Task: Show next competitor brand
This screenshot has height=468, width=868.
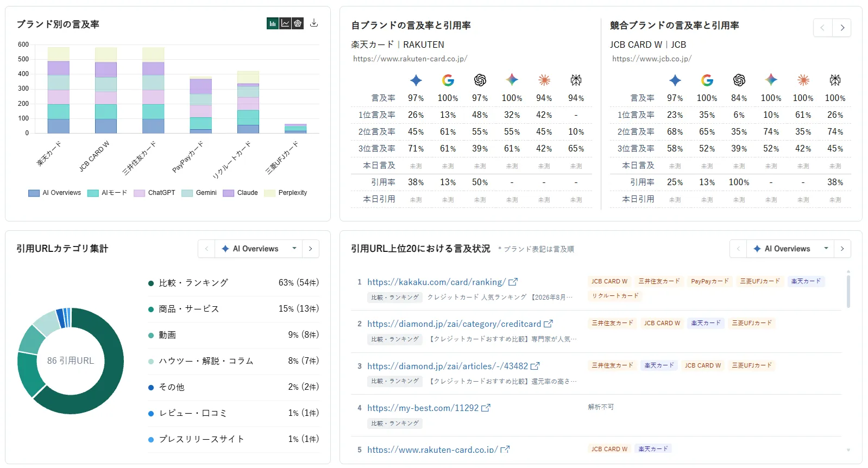Action: click(842, 28)
